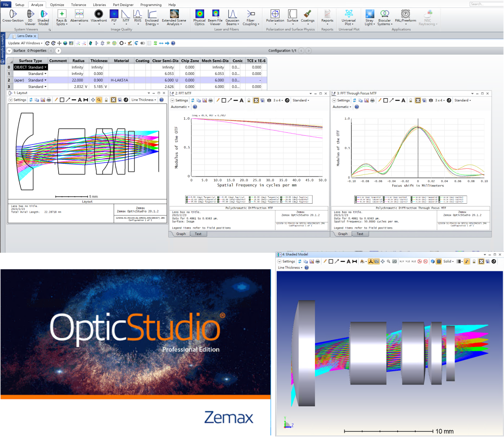
Task: Open Physical Optics analysis
Action: pyautogui.click(x=199, y=18)
